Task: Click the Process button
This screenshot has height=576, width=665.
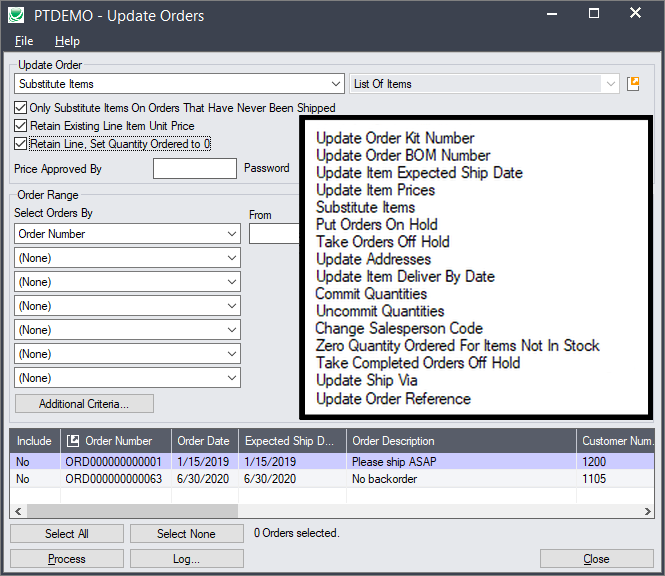Action: (x=67, y=559)
